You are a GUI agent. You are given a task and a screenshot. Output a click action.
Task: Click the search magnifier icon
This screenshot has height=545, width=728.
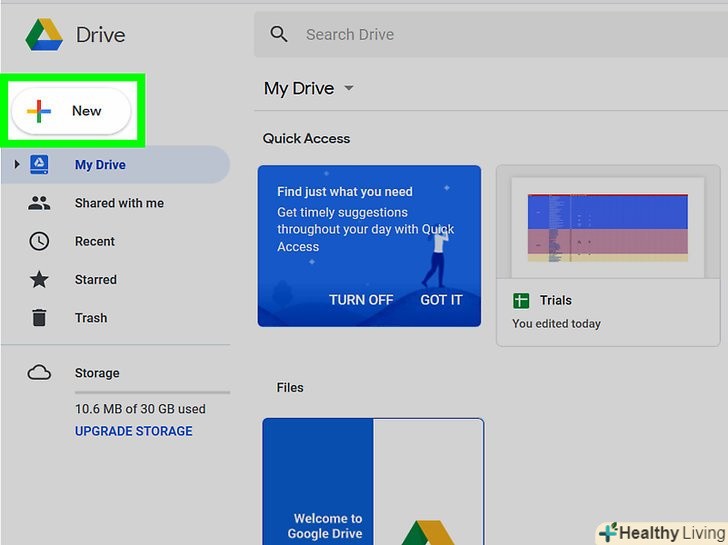tap(279, 35)
